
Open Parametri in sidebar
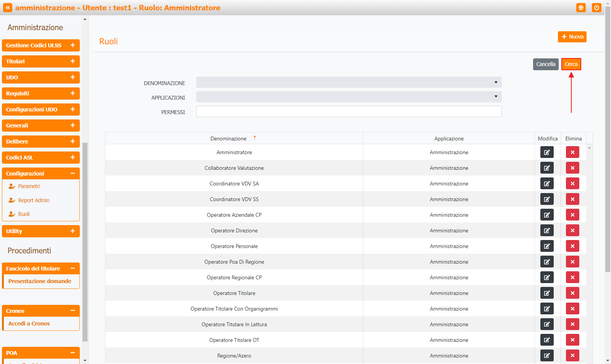[x=29, y=186]
